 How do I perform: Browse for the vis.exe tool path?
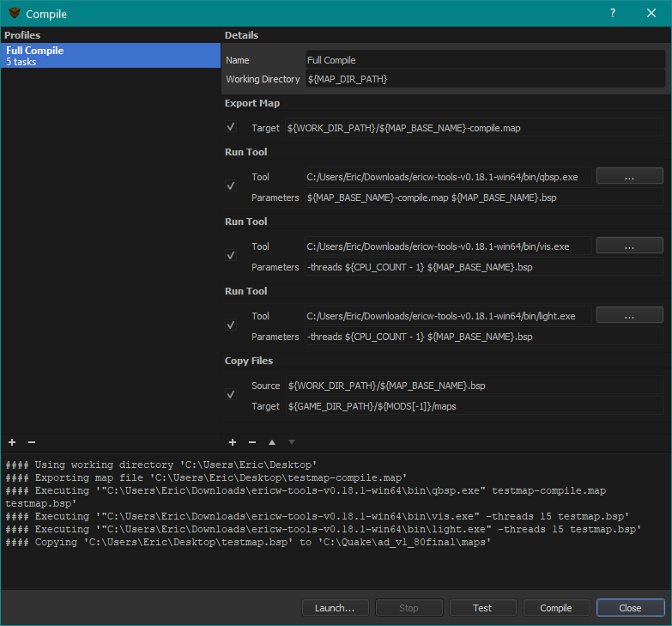pos(629,246)
